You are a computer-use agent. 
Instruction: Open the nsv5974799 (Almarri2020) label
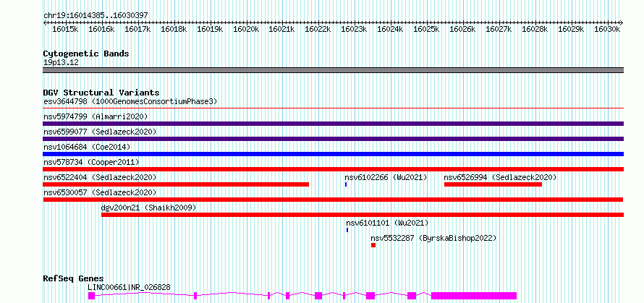(96, 116)
